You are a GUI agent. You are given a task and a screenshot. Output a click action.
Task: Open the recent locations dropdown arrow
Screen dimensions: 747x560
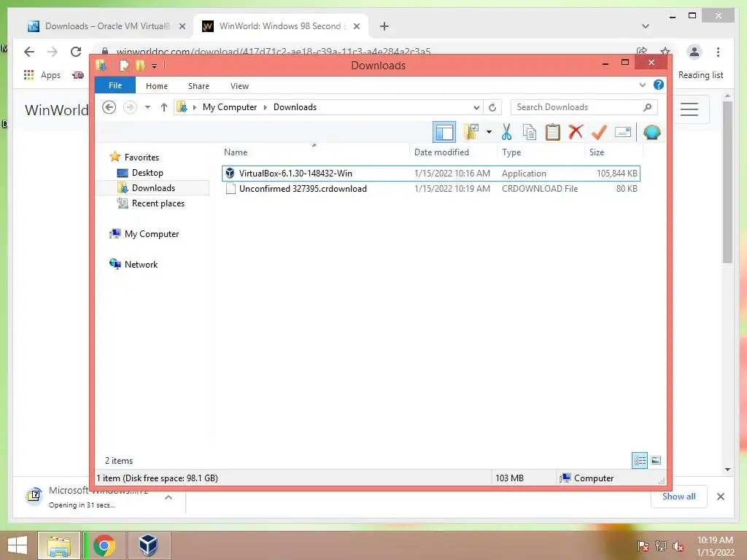click(x=147, y=107)
